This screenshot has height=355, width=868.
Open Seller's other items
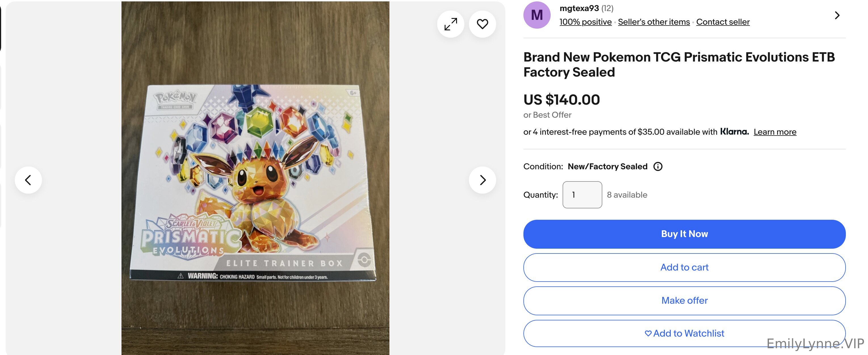[x=654, y=22]
